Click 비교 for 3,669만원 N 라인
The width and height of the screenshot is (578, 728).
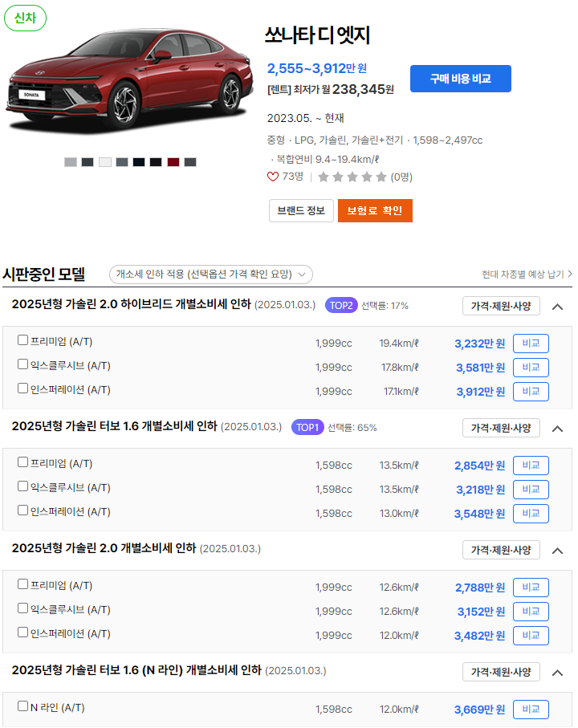531,710
